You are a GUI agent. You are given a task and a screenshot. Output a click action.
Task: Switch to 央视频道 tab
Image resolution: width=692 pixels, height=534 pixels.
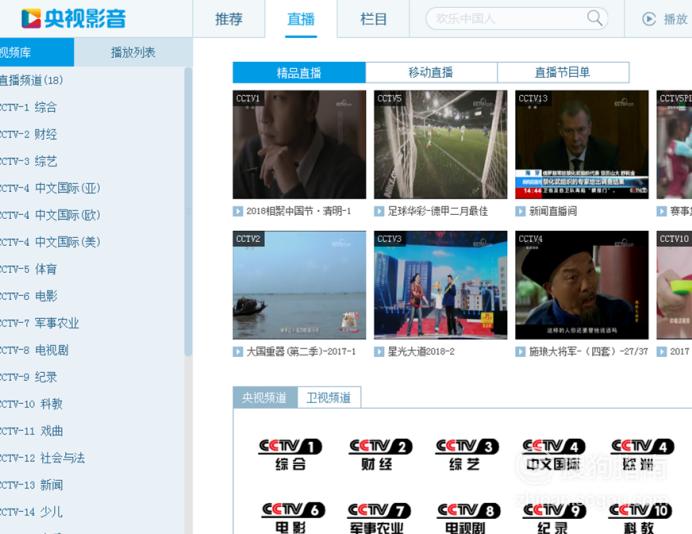pyautogui.click(x=265, y=398)
